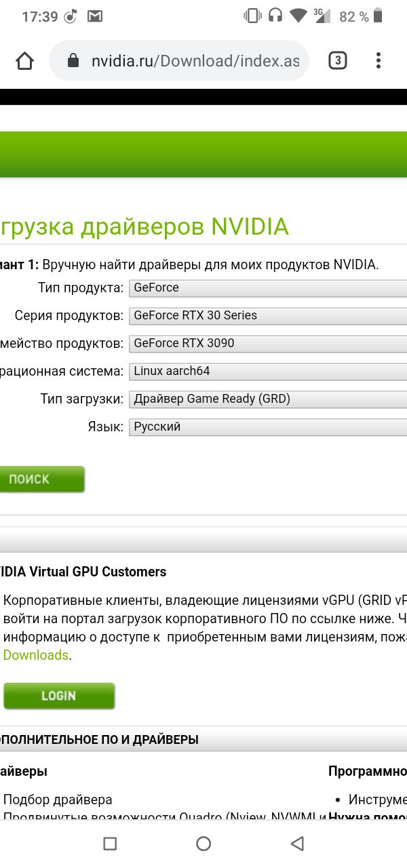
Task: Tap the nvidia.ru address bar URL
Action: coord(195,61)
